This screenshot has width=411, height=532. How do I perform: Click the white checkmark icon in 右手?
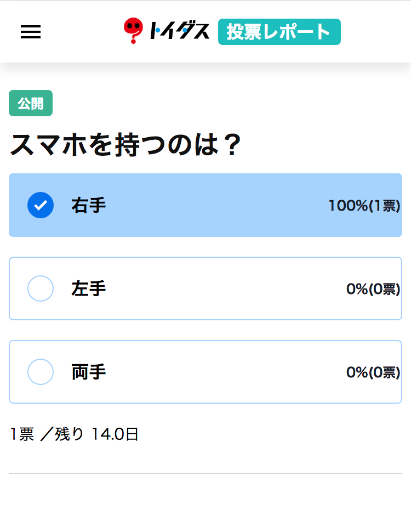41,205
